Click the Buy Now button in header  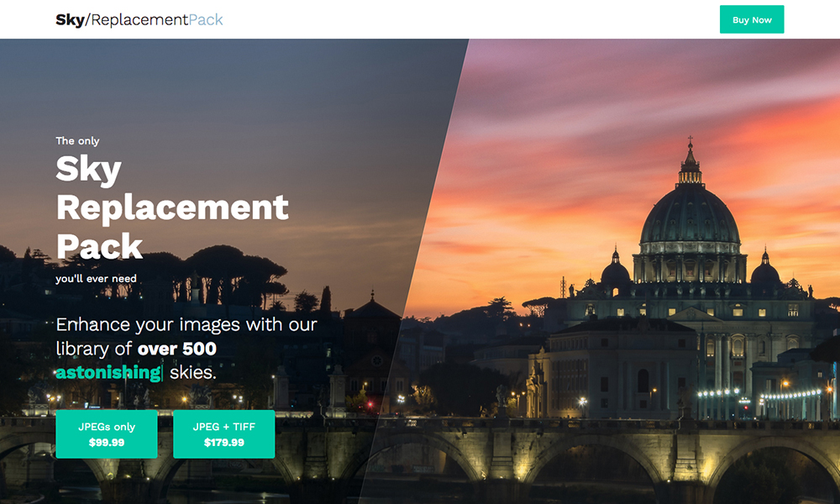coord(752,20)
